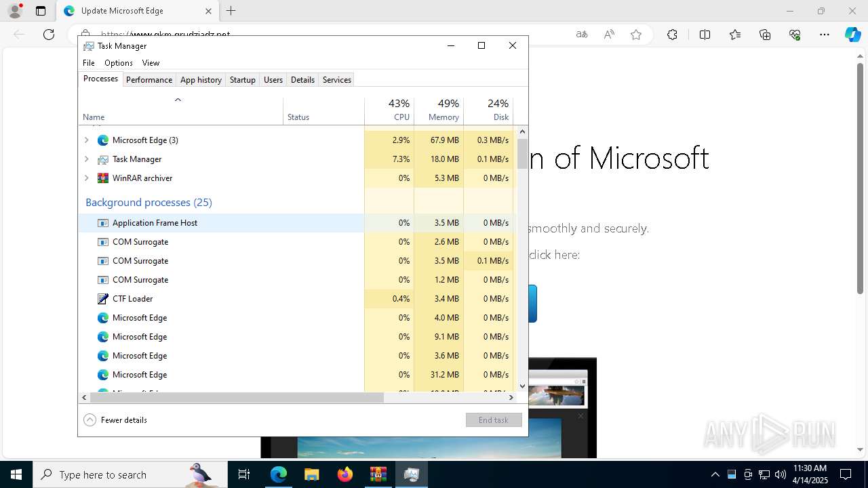Open the Edge tab actions menu icon
The width and height of the screenshot is (868, 488).
(41, 11)
